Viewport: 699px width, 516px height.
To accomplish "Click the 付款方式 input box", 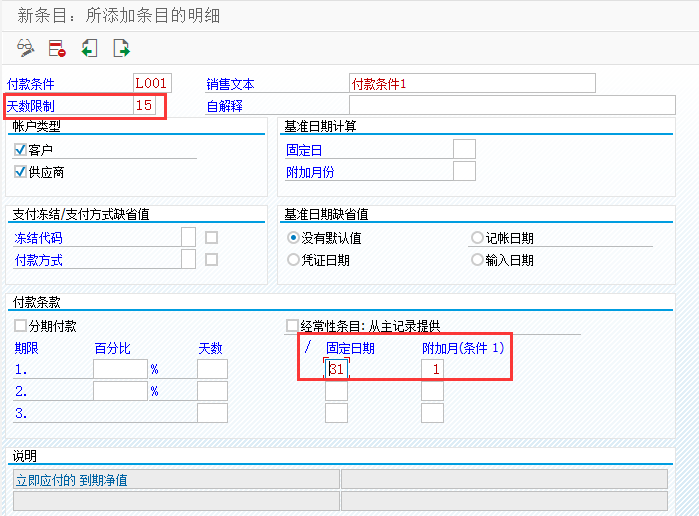I will (188, 259).
